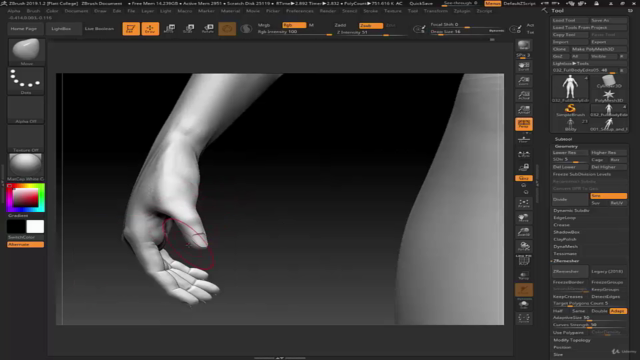Open the MatCap White material selector
This screenshot has width=640, height=360.
26,167
